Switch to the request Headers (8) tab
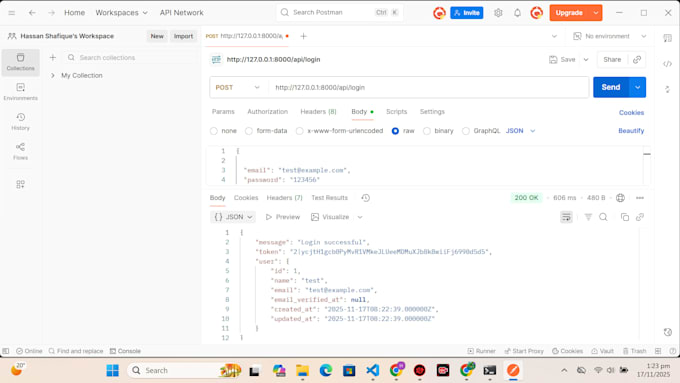680x383 pixels. point(318,111)
